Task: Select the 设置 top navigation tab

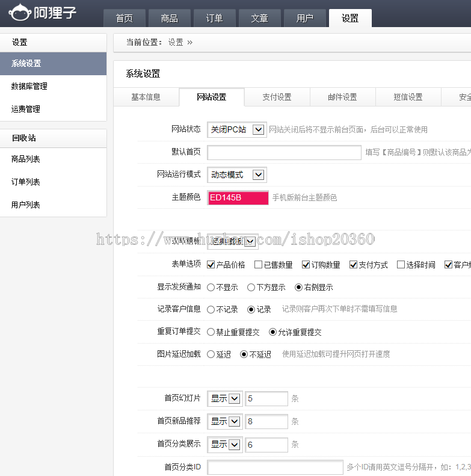Action: [x=350, y=18]
